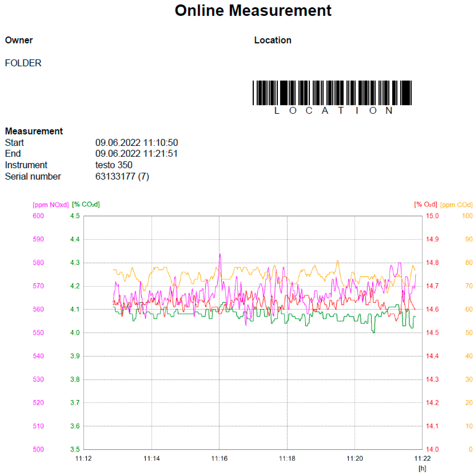
Task: Click the FOLDER owner text
Action: [x=23, y=63]
